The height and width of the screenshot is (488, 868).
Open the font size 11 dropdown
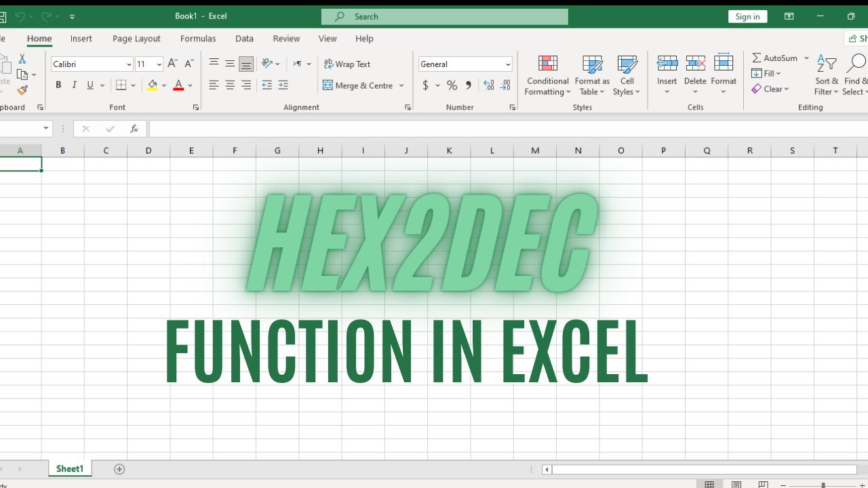[x=159, y=64]
